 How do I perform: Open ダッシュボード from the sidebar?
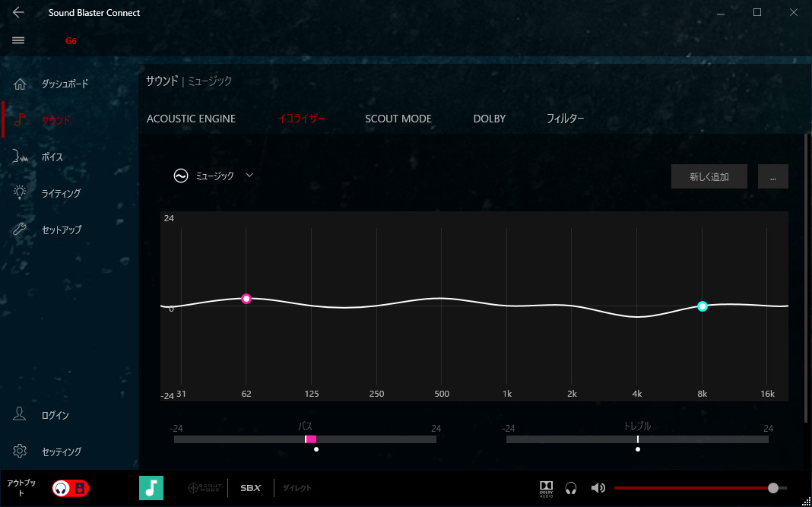(x=64, y=84)
